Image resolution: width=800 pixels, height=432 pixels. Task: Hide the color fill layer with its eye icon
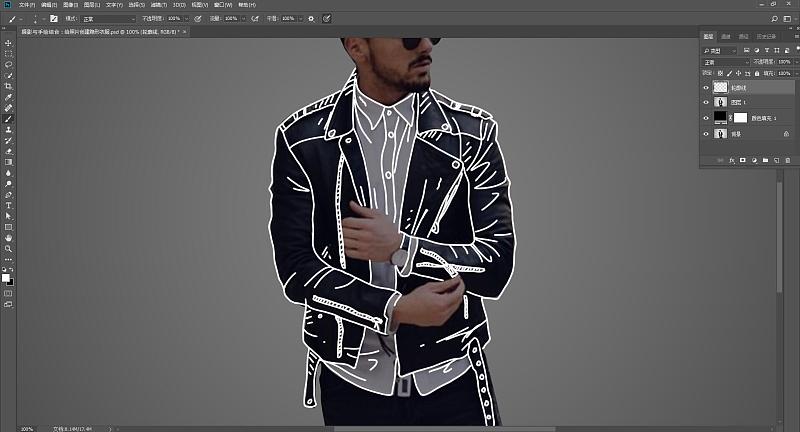click(706, 118)
